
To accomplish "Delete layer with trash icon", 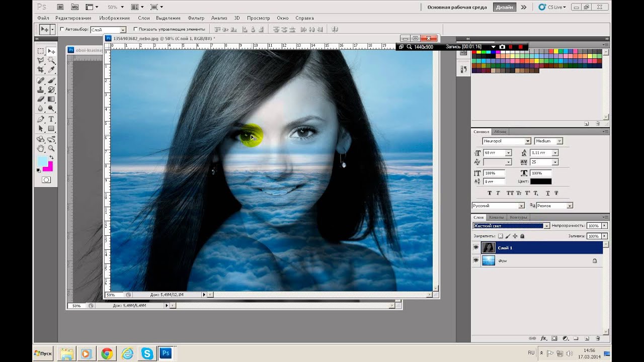I will (598, 339).
